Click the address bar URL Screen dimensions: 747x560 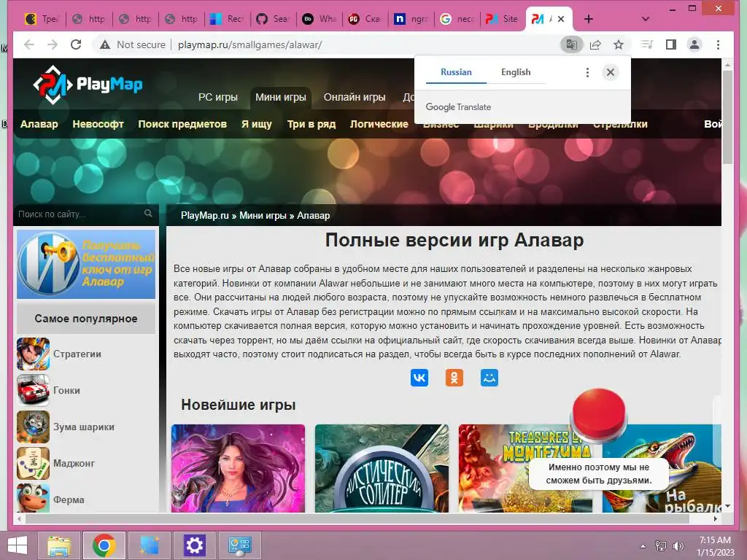click(x=250, y=44)
